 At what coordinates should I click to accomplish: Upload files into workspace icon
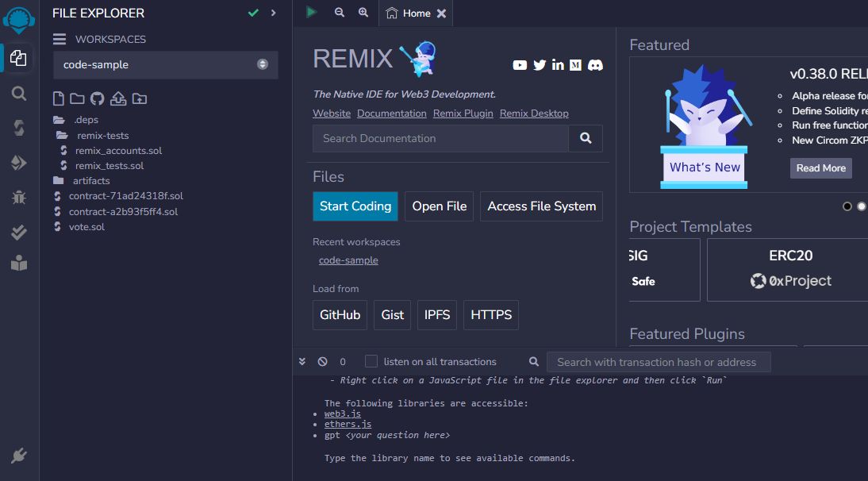118,98
